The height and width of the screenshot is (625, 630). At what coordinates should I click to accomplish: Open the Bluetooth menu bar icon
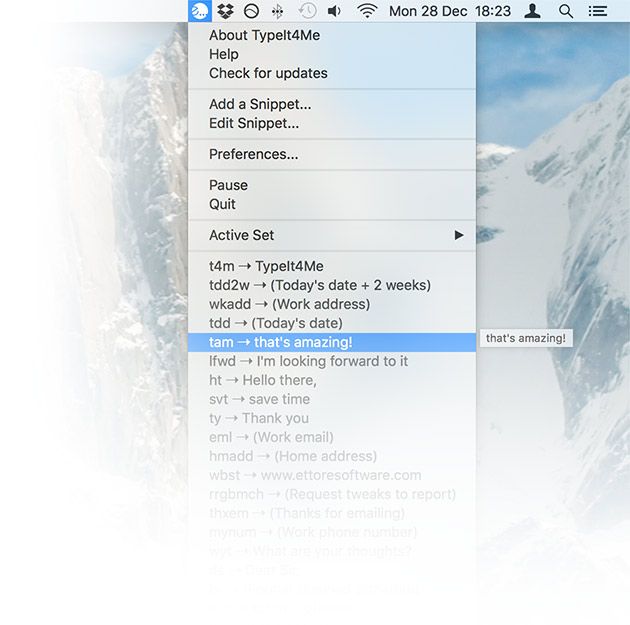coord(278,11)
